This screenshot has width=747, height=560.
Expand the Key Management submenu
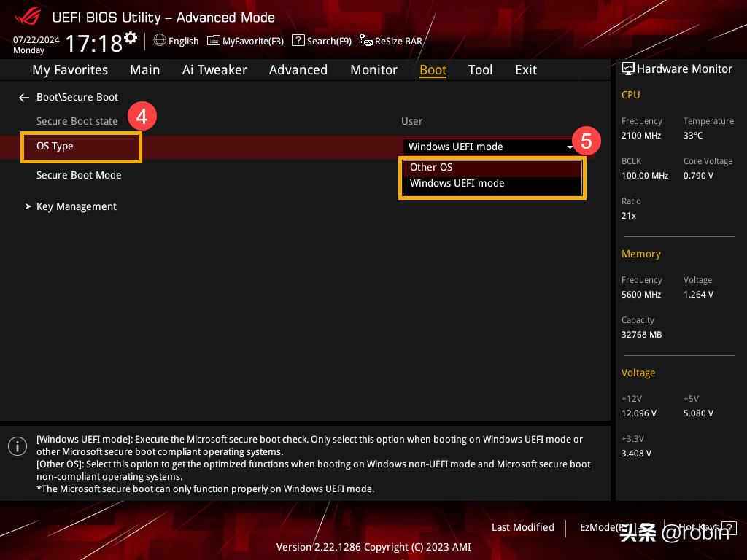click(x=76, y=206)
